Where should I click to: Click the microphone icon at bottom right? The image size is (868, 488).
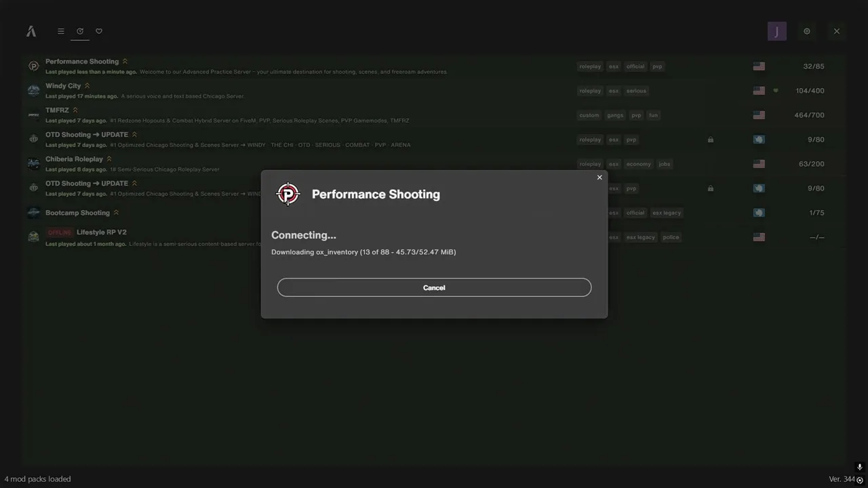coord(860,467)
